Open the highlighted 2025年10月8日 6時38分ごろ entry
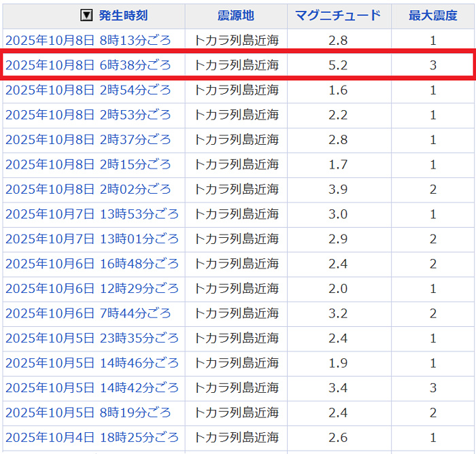The height and width of the screenshot is (454, 476). 88,65
